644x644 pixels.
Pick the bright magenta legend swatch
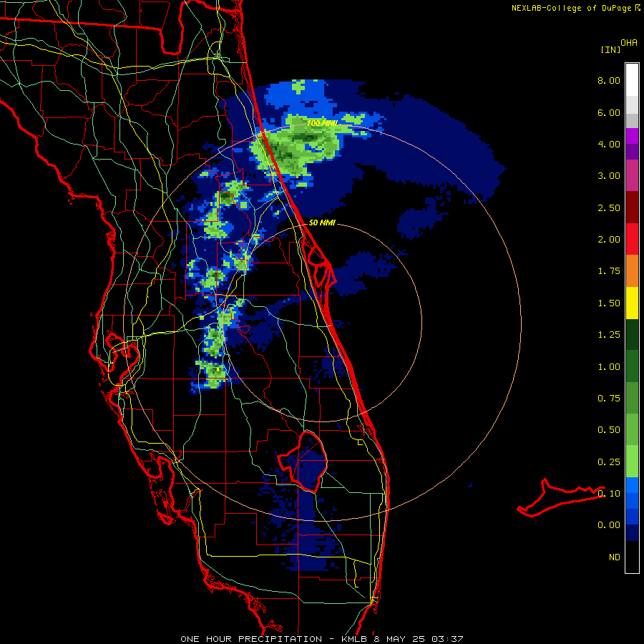[x=632, y=136]
